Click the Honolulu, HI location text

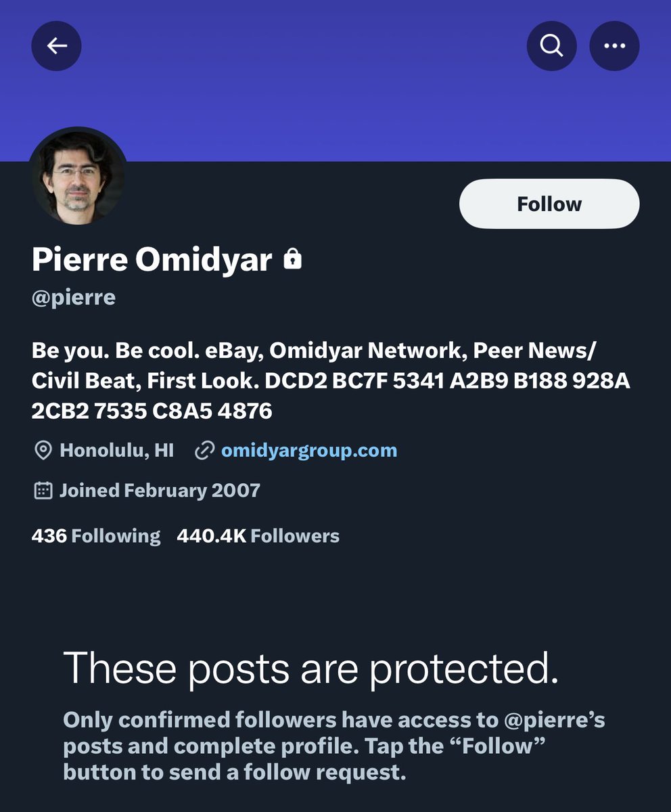point(116,451)
